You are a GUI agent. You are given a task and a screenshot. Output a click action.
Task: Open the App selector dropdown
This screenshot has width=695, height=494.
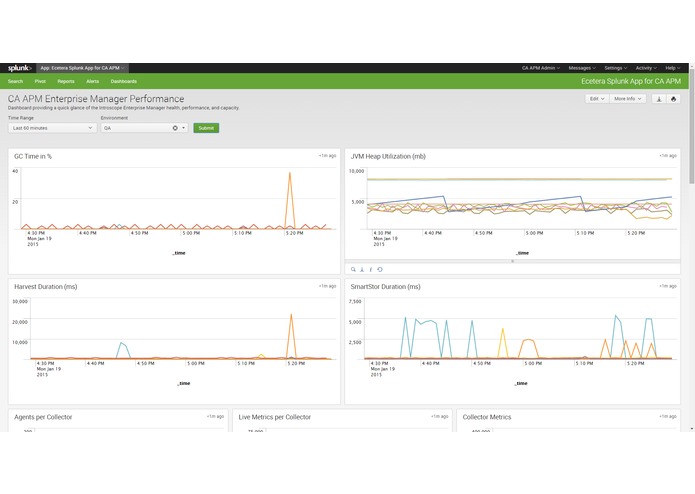(x=82, y=68)
